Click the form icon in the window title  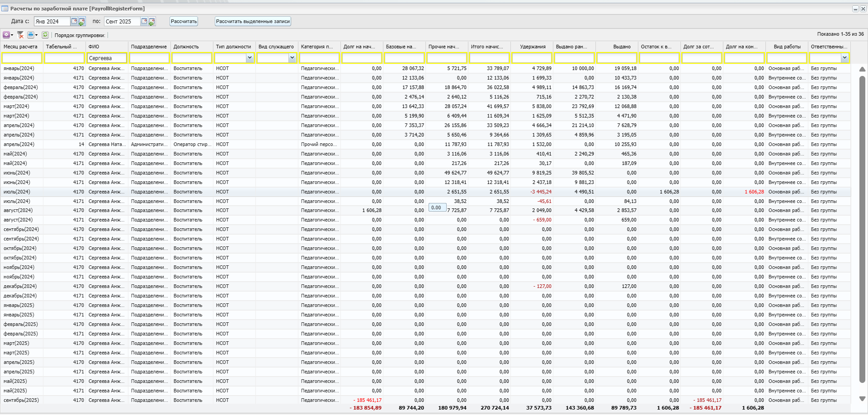point(5,9)
